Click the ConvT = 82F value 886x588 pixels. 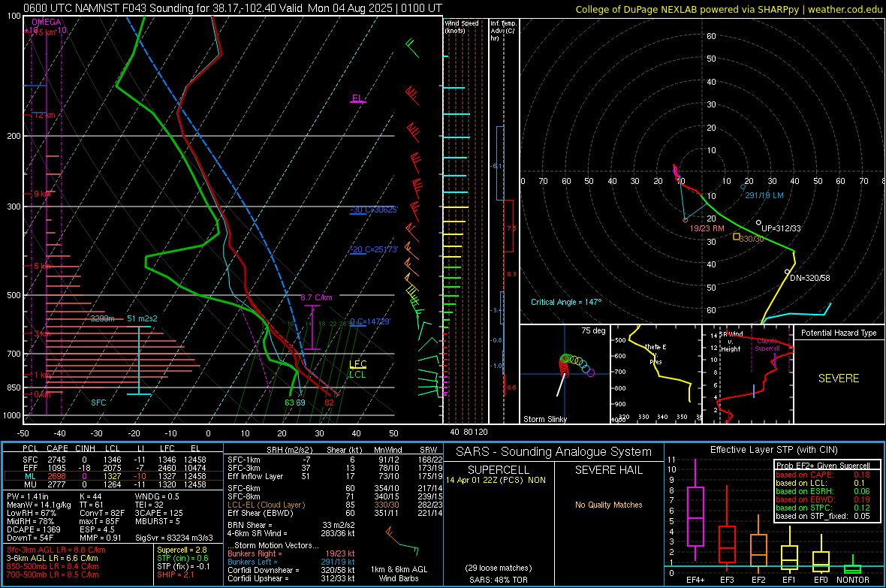click(x=101, y=513)
